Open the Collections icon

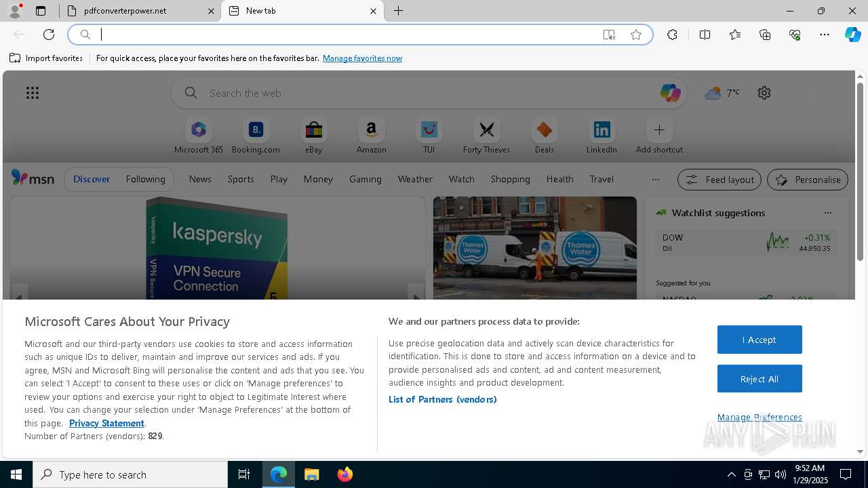coord(765,35)
